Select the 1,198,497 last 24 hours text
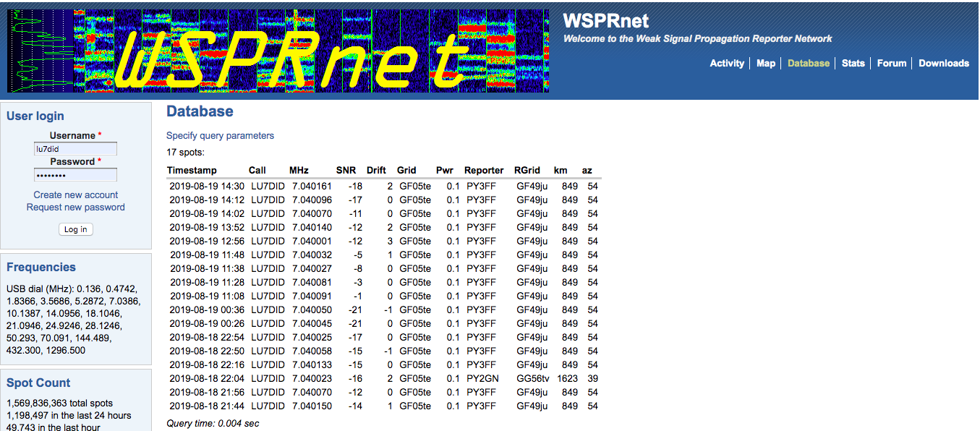This screenshot has width=980, height=431. (69, 415)
